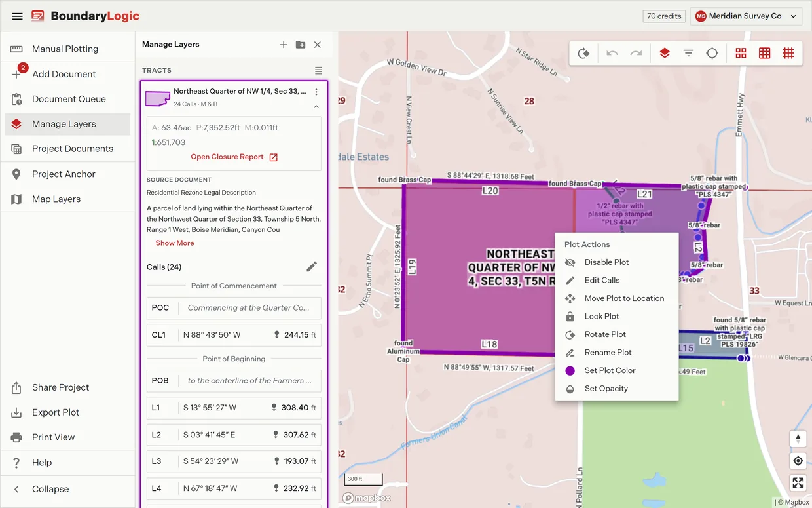Open Map Layers section
The image size is (812, 508).
pos(67,199)
